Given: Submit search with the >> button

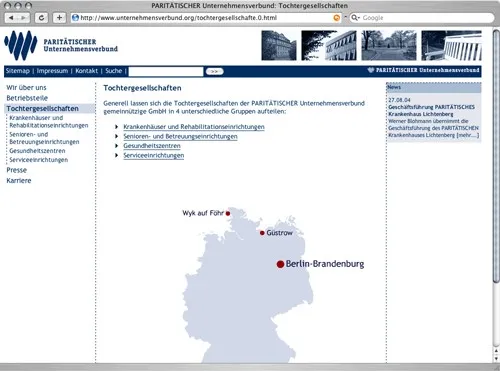Looking at the screenshot, I should point(214,71).
